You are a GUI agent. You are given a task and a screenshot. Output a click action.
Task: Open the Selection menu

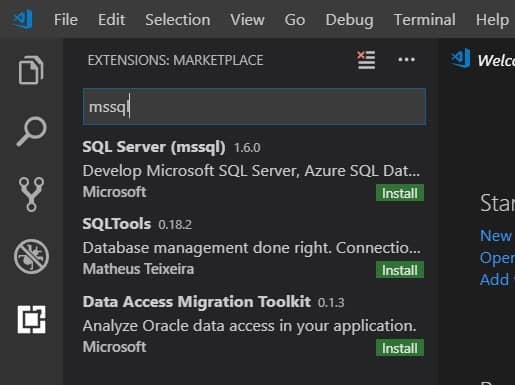pyautogui.click(x=178, y=20)
